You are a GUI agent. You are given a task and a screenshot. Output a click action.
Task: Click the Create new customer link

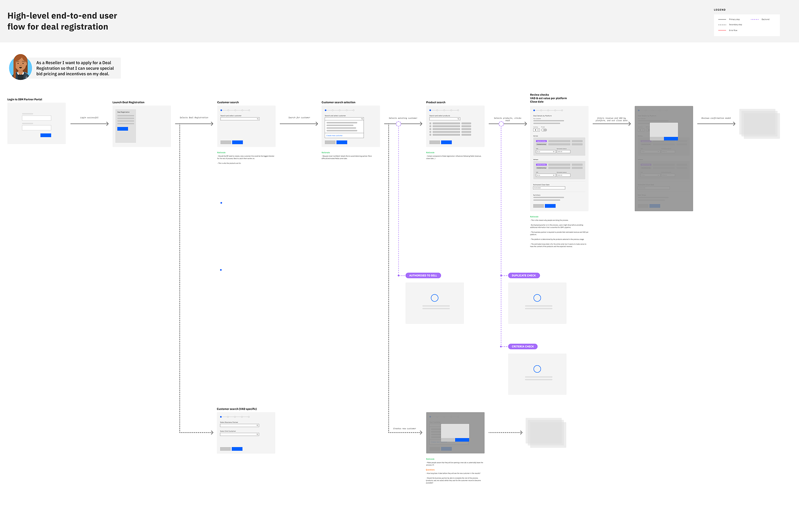pos(334,136)
